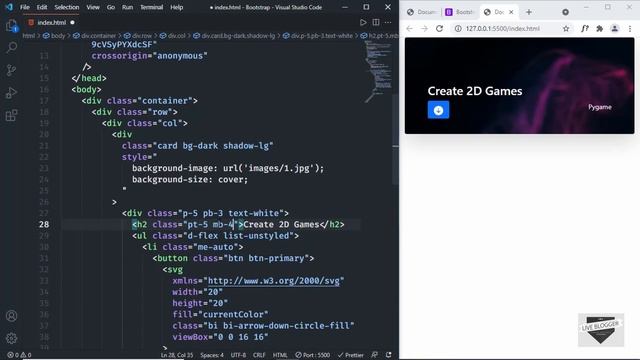Click the address bar URL 127.0.0.1:5500
The image size is (640, 360).
click(502, 29)
